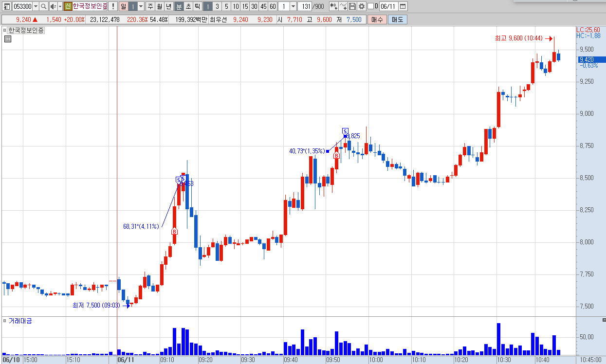Click the 매도 sell button
The width and height of the screenshot is (606, 364).
397,19
